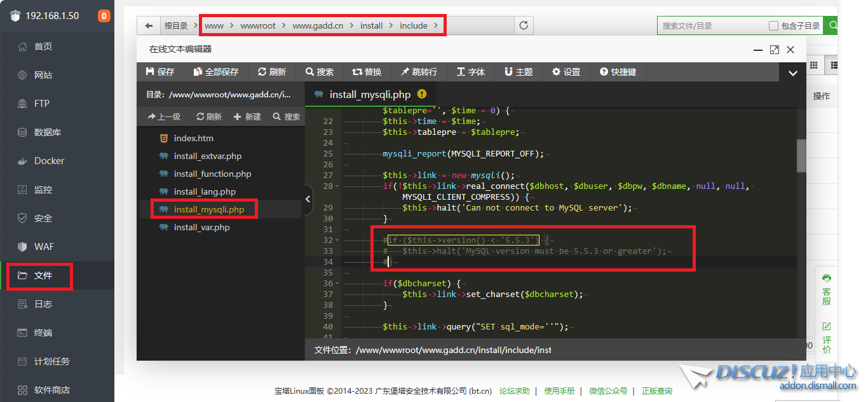Click the 计划任务 calendar icon
The image size is (868, 402).
[23, 361]
